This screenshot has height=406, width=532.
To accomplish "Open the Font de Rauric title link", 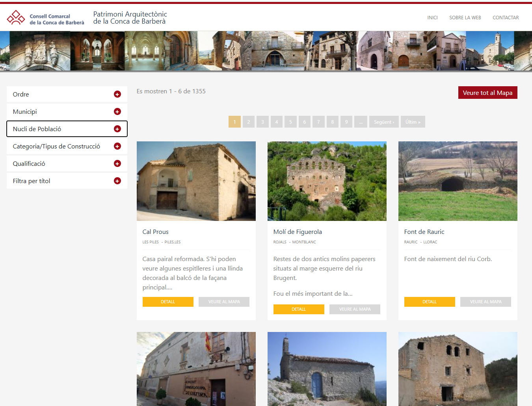I will click(424, 232).
